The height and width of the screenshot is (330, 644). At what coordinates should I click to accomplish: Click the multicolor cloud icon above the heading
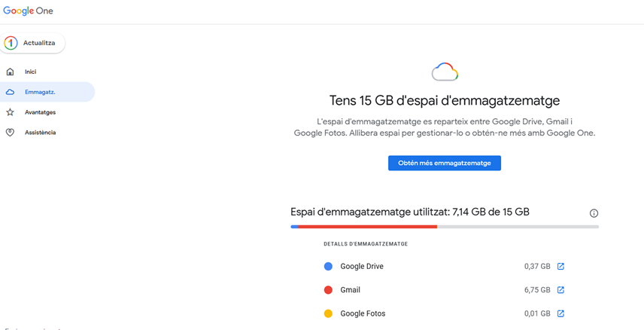[x=445, y=72]
